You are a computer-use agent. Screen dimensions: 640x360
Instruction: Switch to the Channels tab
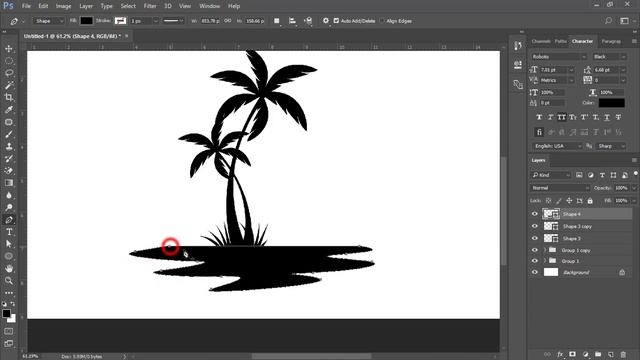coord(541,41)
